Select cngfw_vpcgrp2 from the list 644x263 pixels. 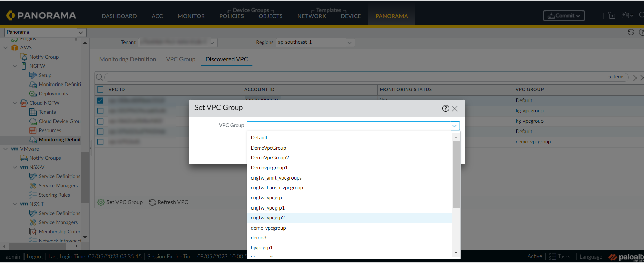[268, 218]
